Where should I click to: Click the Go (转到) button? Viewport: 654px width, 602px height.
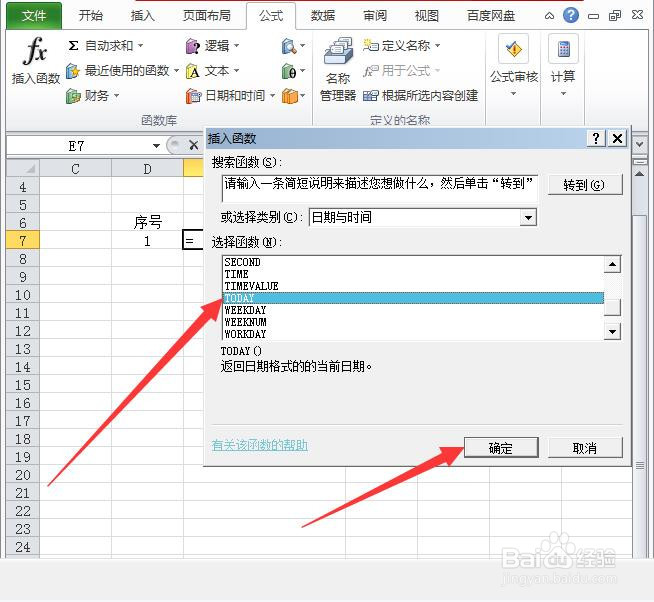pyautogui.click(x=584, y=185)
